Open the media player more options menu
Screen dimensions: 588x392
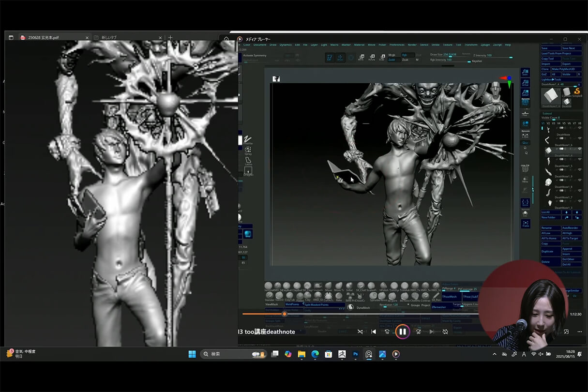click(580, 332)
